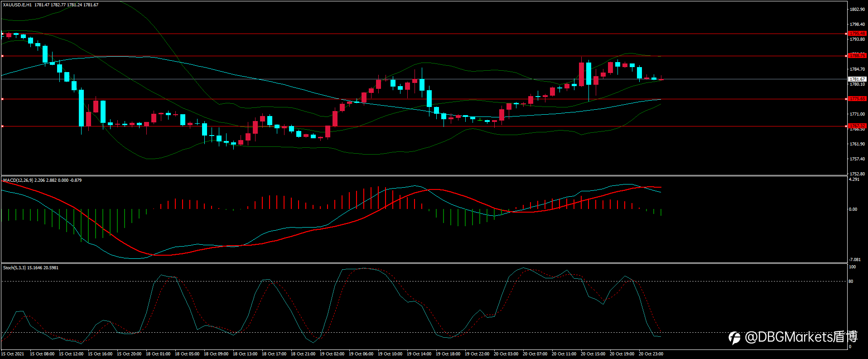Click the @DBGMarkets watermark text
Screen dimensions: 868x359
click(801, 337)
